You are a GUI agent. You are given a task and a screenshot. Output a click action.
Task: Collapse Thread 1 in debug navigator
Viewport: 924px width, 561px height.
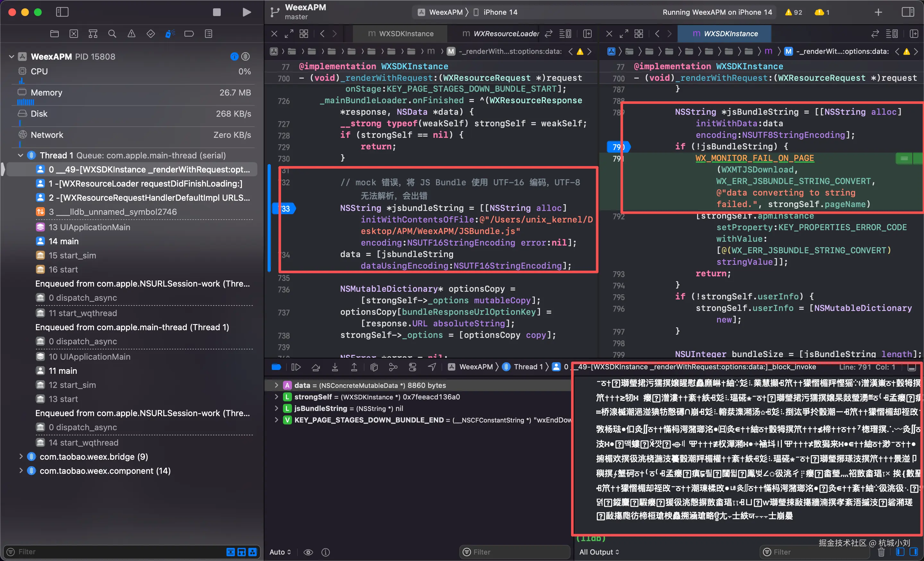point(21,155)
